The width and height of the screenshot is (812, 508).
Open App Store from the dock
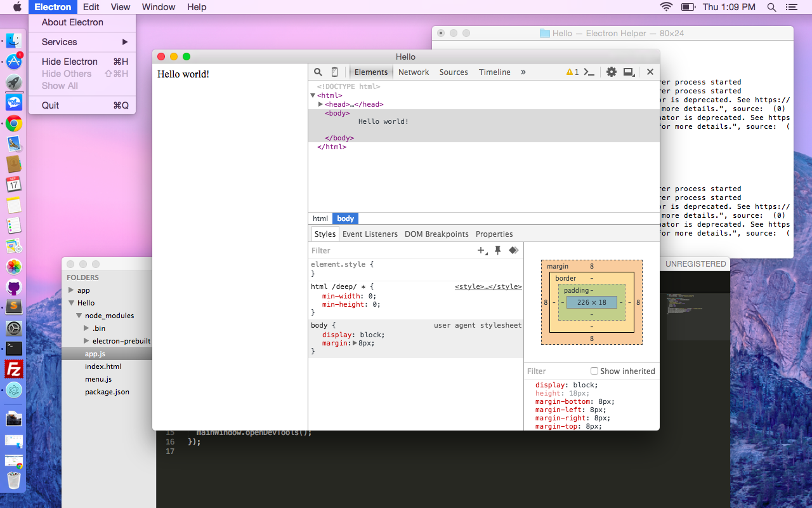coord(14,62)
